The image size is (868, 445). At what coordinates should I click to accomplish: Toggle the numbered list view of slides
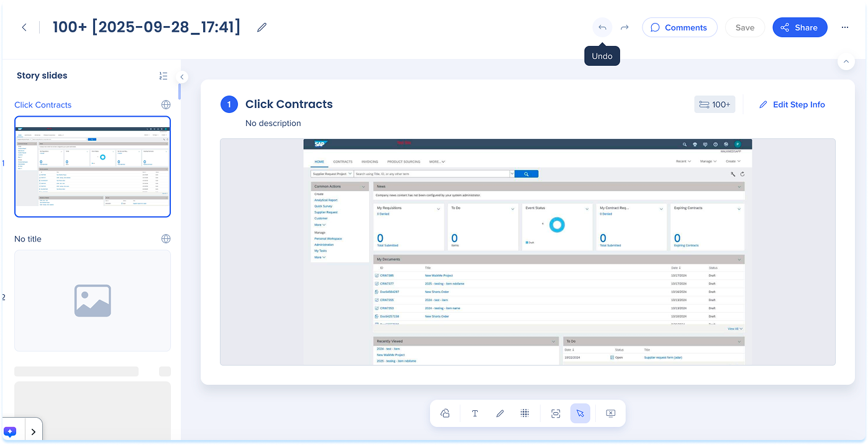tap(163, 76)
